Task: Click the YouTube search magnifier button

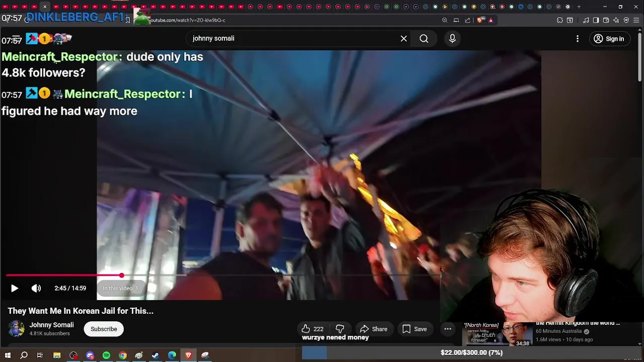Action: point(424,38)
